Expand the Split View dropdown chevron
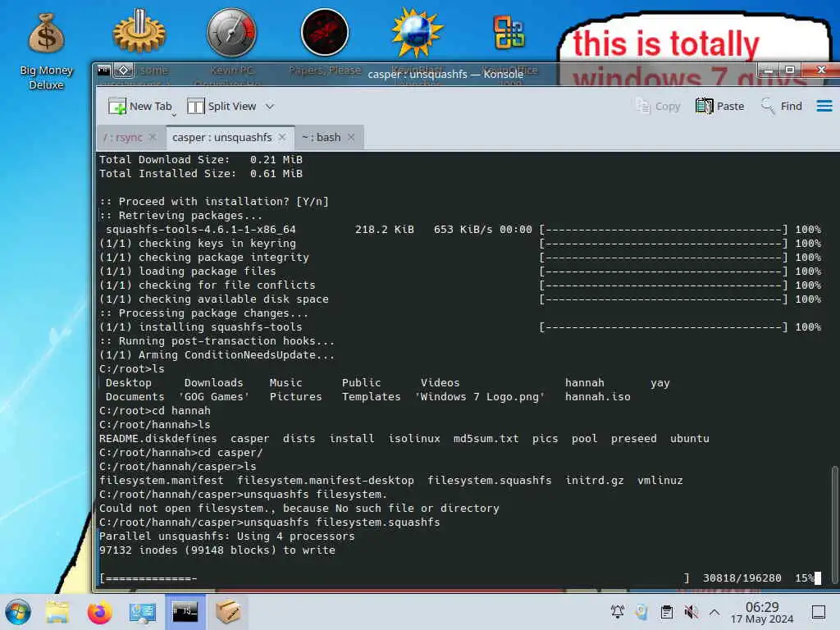The height and width of the screenshot is (630, 840). click(269, 106)
